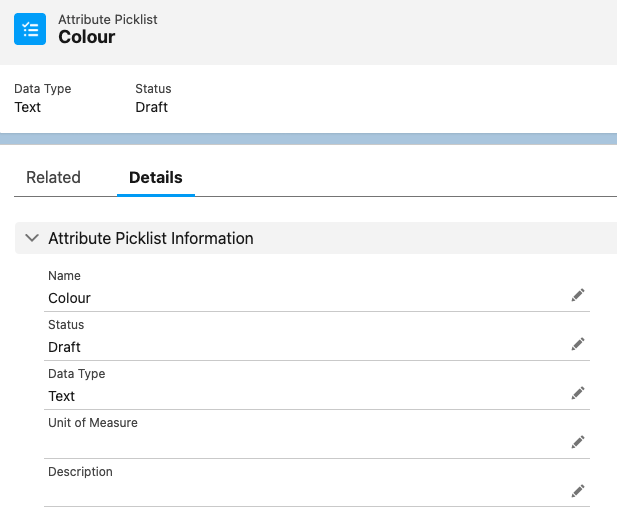Click the Attribute Picklist object icon
Image resolution: width=617 pixels, height=520 pixels.
pyautogui.click(x=30, y=29)
